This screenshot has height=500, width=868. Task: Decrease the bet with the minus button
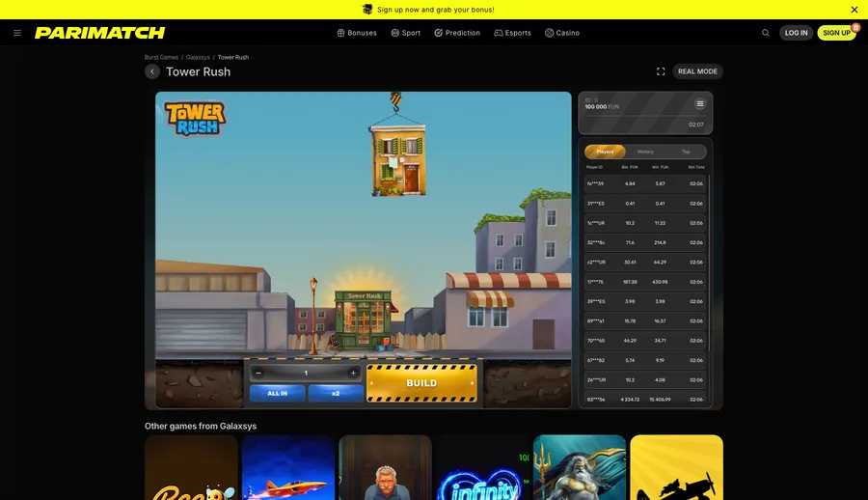[258, 373]
